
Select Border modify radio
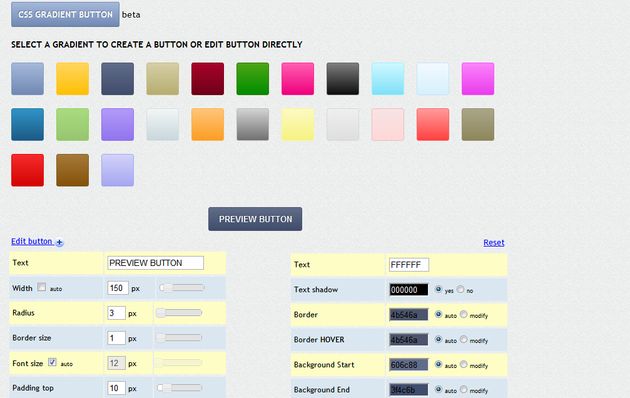click(464, 314)
